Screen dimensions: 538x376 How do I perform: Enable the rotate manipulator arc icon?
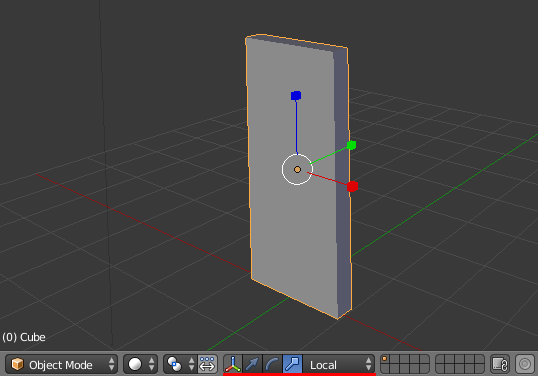pos(272,364)
